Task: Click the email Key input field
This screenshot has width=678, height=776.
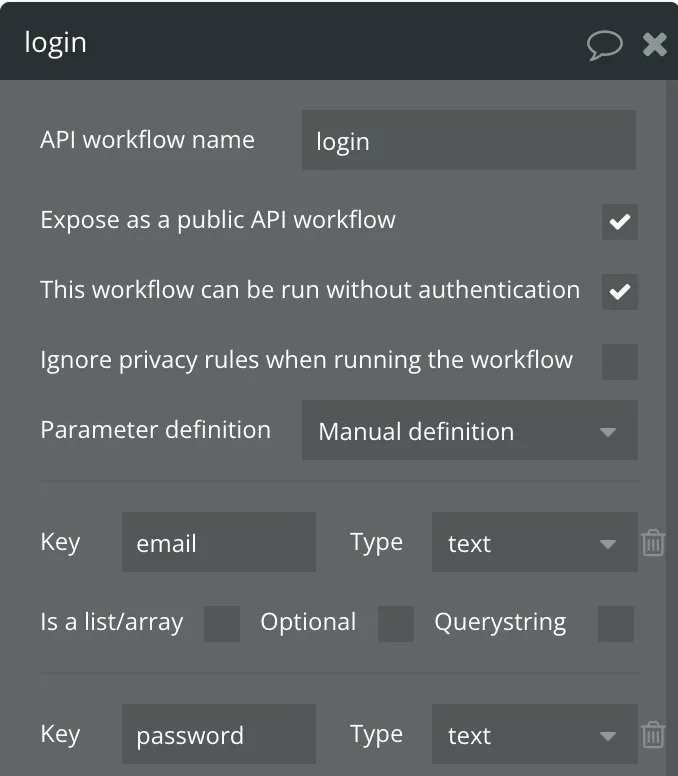Action: pyautogui.click(x=219, y=542)
